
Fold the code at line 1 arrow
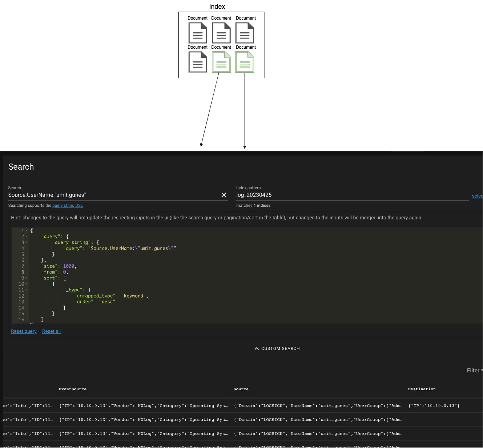27,231
